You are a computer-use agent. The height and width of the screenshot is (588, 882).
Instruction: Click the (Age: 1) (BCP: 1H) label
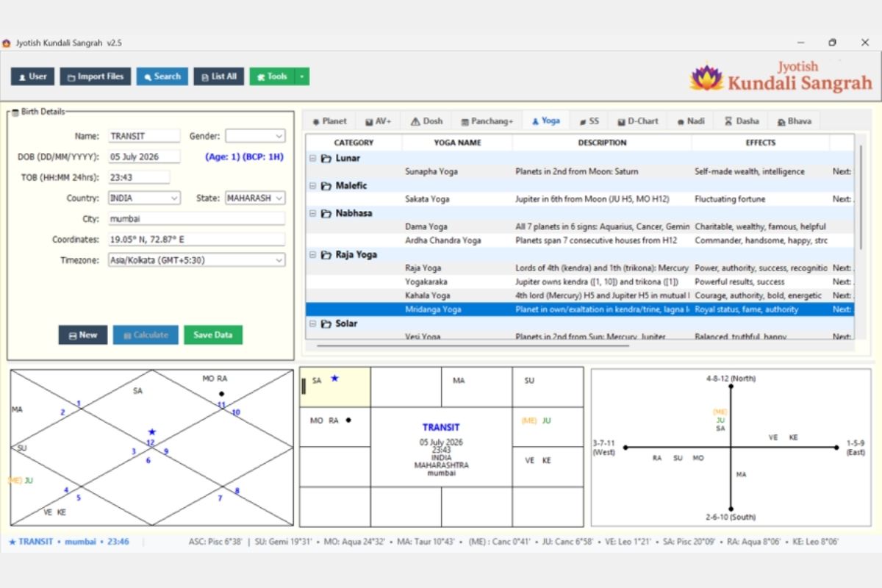tap(244, 157)
